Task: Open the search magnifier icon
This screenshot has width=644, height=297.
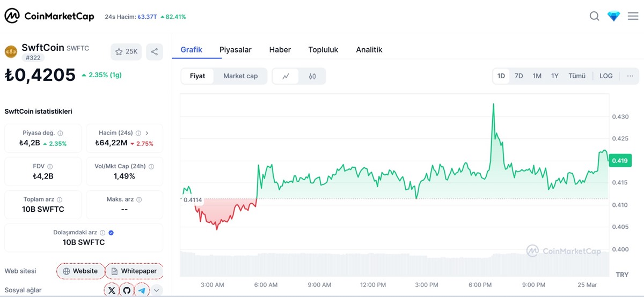Action: [594, 17]
